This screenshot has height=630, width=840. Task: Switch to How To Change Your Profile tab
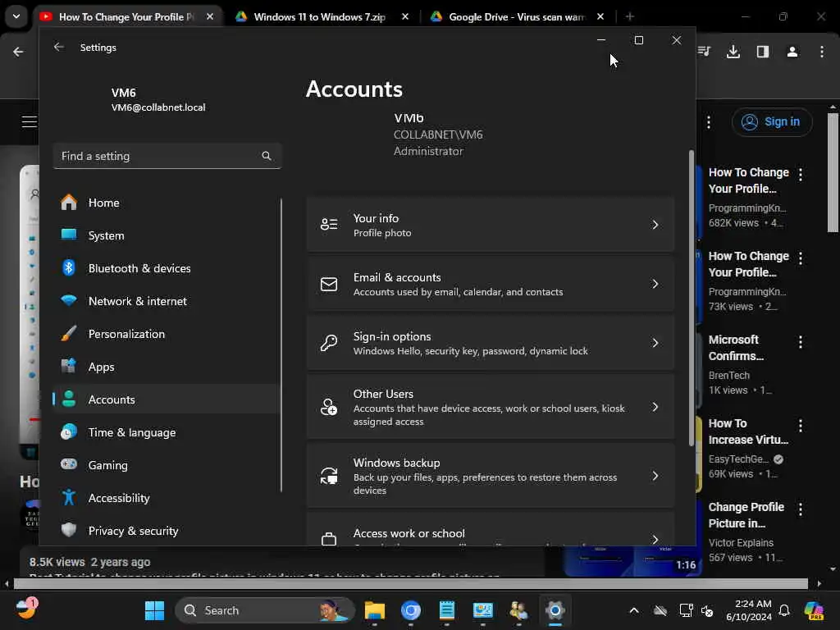pos(126,16)
